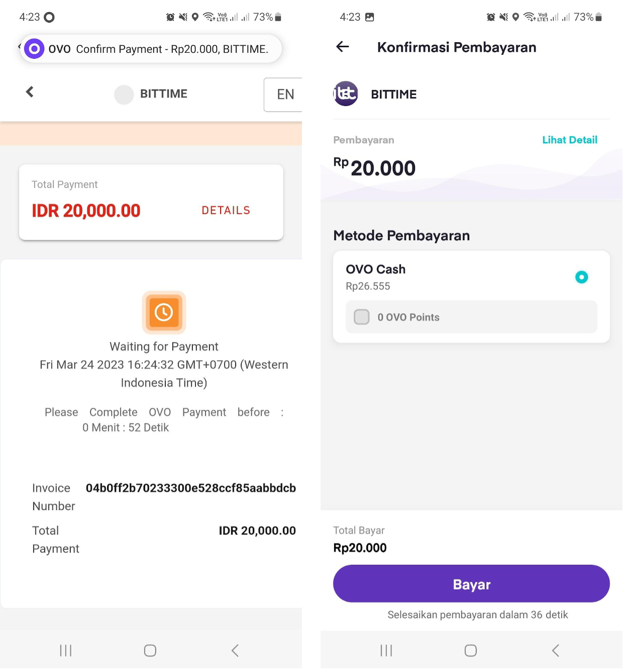Open Lihat Detail link

pos(570,140)
